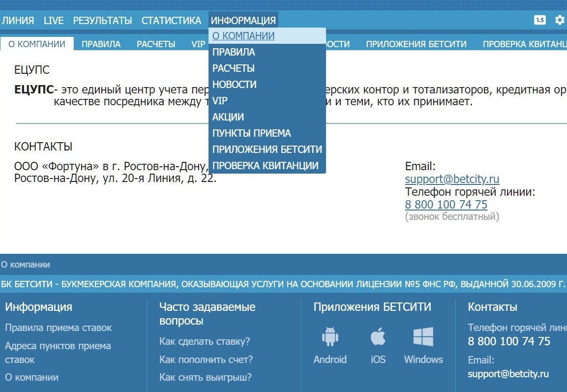Open the Windows app icon
Viewport: 567px width, 392px height.
[423, 336]
